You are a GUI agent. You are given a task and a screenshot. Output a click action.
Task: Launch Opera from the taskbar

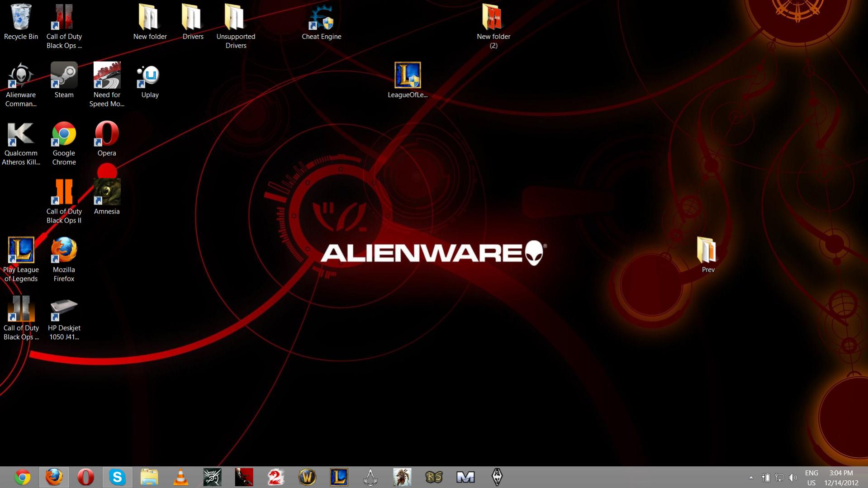(86, 477)
